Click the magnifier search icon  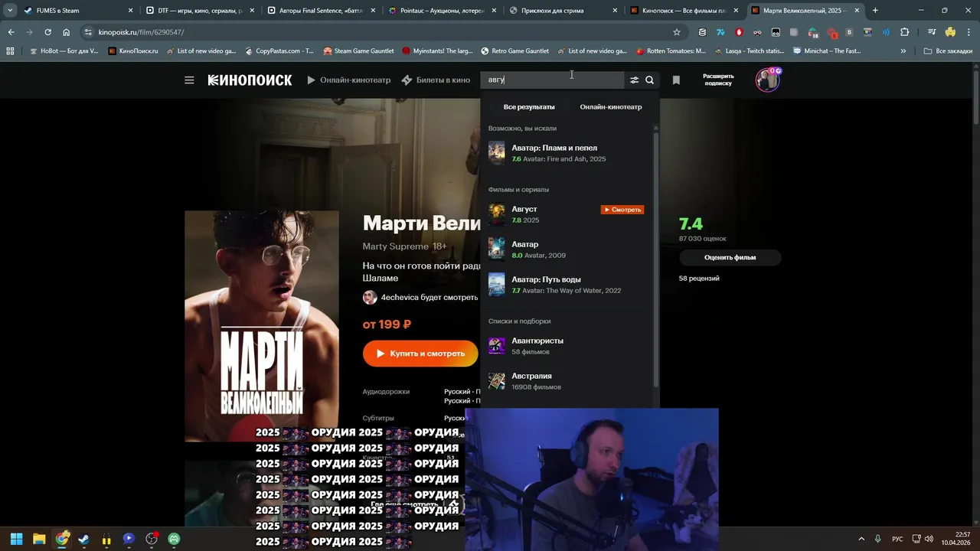pyautogui.click(x=649, y=80)
